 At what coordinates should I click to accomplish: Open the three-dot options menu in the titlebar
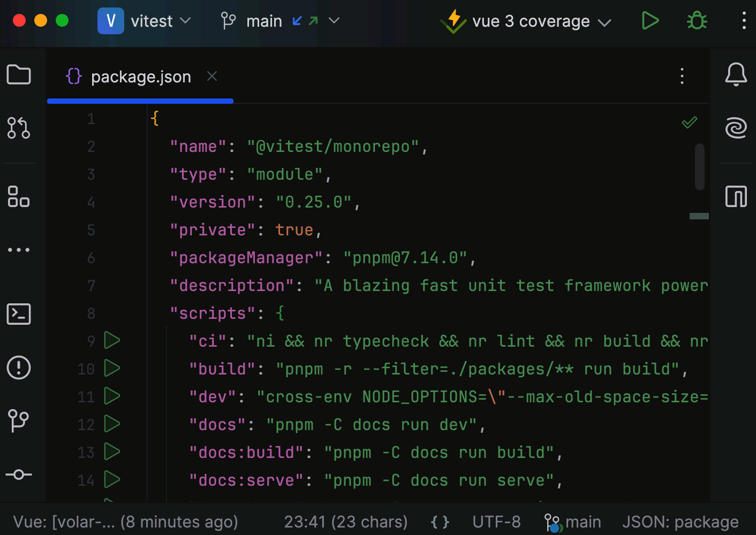(744, 21)
